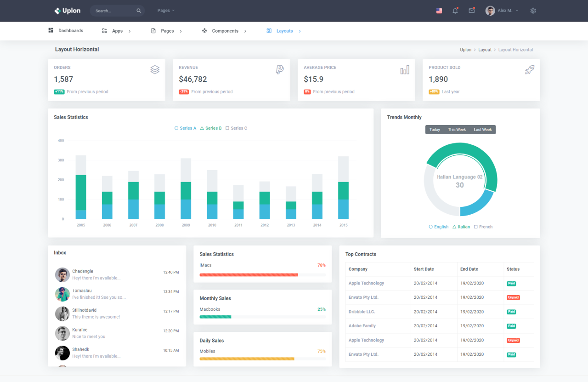Select the This Week button
This screenshot has width=588, height=382.
[457, 130]
